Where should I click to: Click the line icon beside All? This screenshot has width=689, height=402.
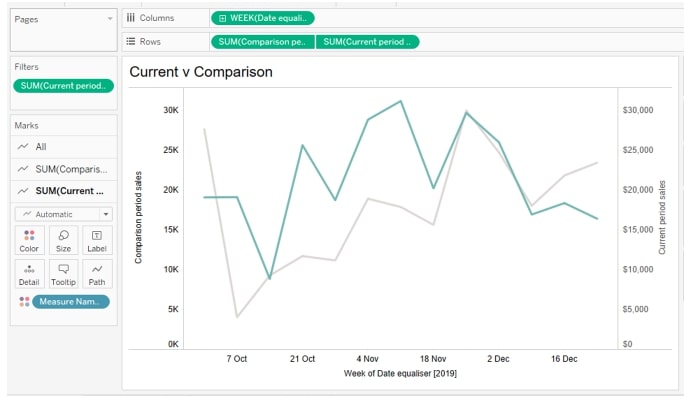[23, 147]
